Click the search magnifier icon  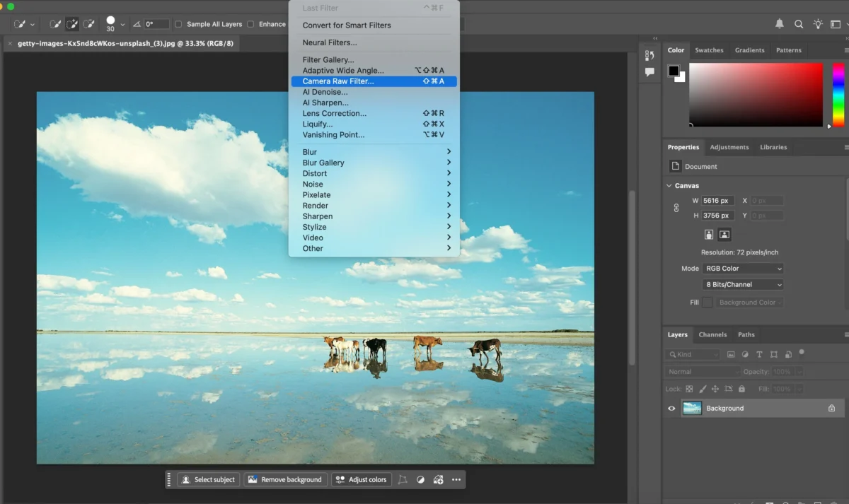pos(799,24)
